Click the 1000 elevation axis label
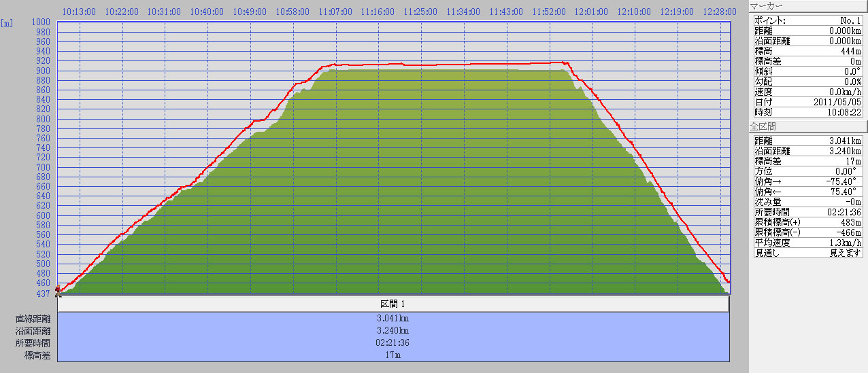 coord(42,23)
